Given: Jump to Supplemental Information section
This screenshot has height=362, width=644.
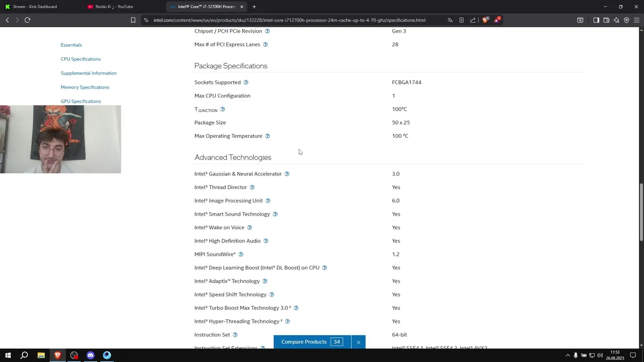Looking at the screenshot, I should (89, 73).
